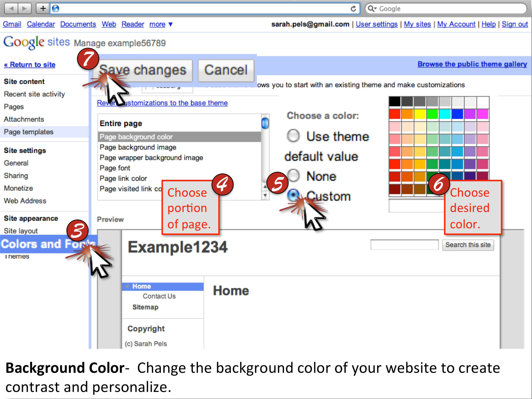Open Sharing settings in sidebar
Image resolution: width=532 pixels, height=399 pixels.
coord(16,176)
